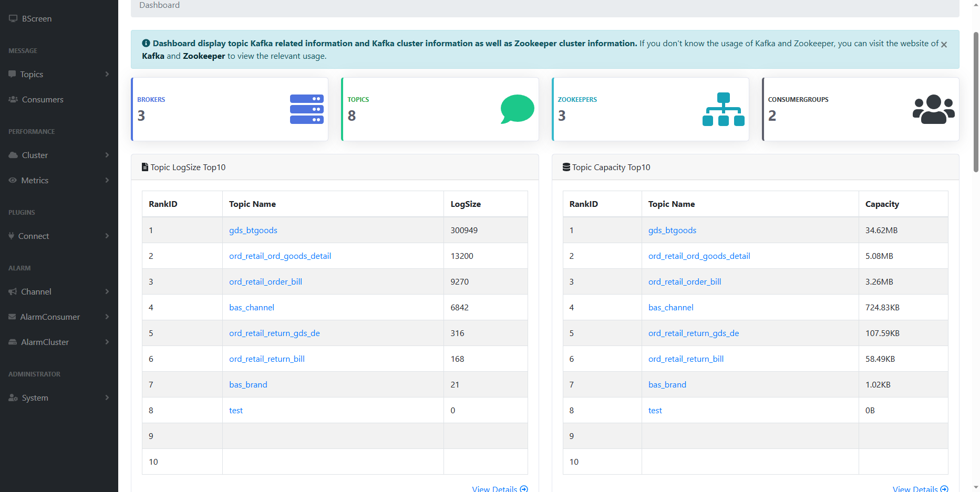Click the Cluster cloud icon
The image size is (980, 492).
pyautogui.click(x=13, y=155)
